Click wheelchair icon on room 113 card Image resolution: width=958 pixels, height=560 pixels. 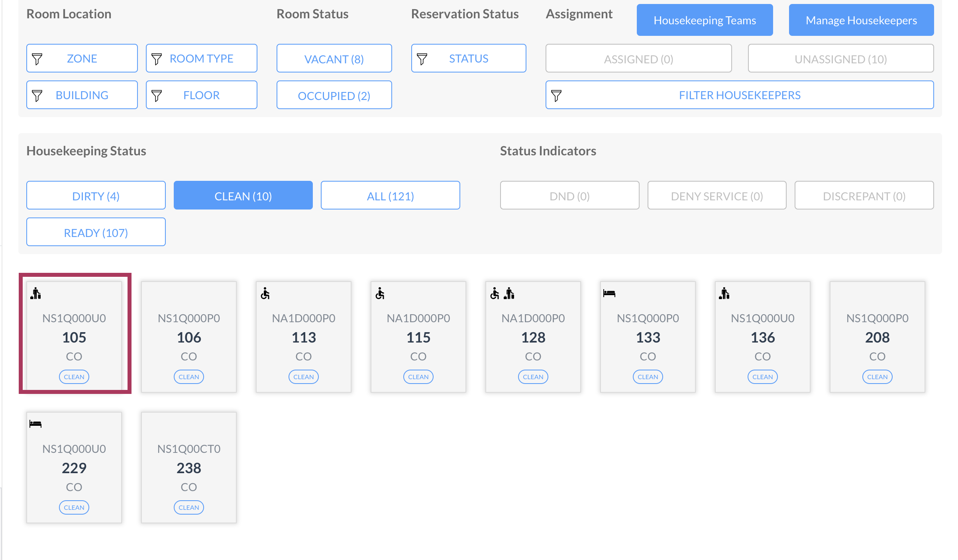(265, 294)
